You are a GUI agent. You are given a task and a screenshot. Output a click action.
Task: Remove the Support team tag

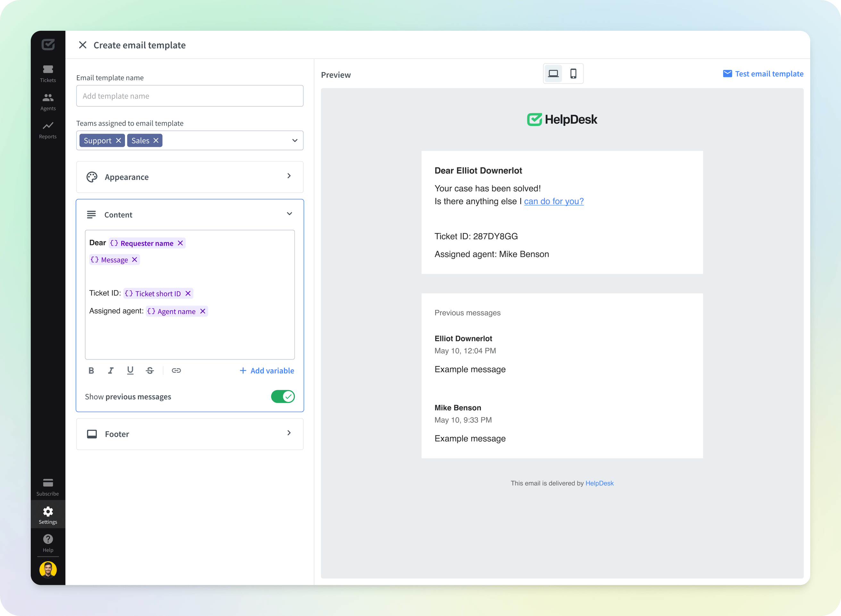[x=119, y=140]
